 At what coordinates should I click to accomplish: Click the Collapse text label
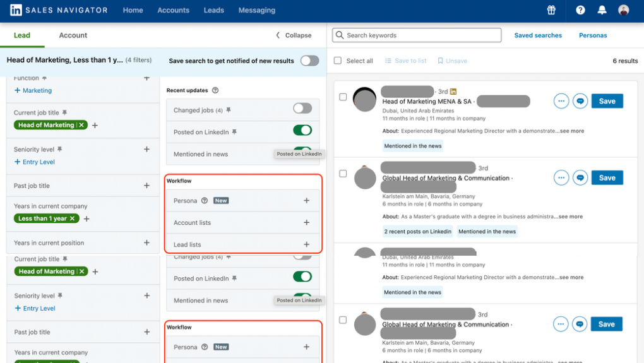(x=298, y=35)
